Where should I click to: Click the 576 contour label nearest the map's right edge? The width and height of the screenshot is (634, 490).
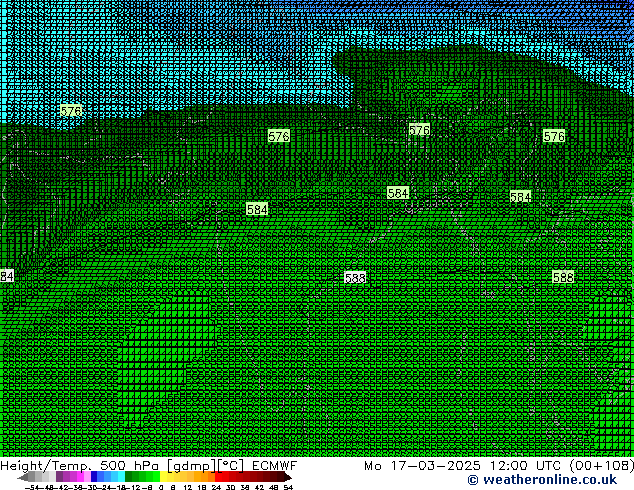554,136
